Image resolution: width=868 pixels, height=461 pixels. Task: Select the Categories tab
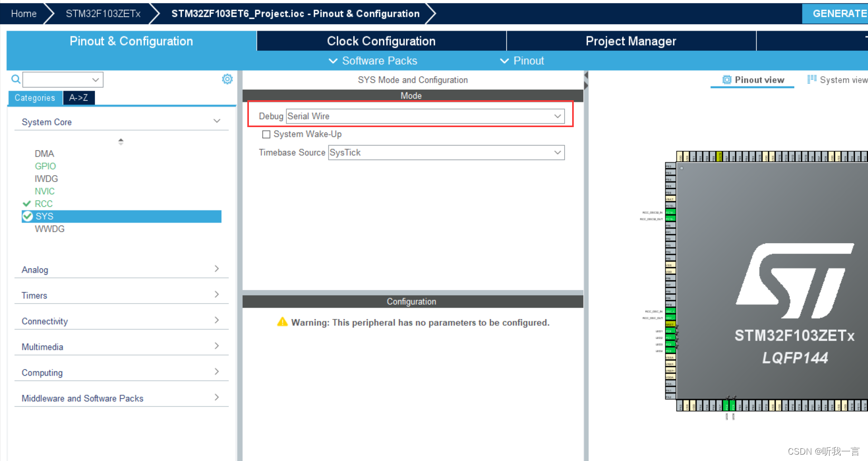(x=35, y=98)
